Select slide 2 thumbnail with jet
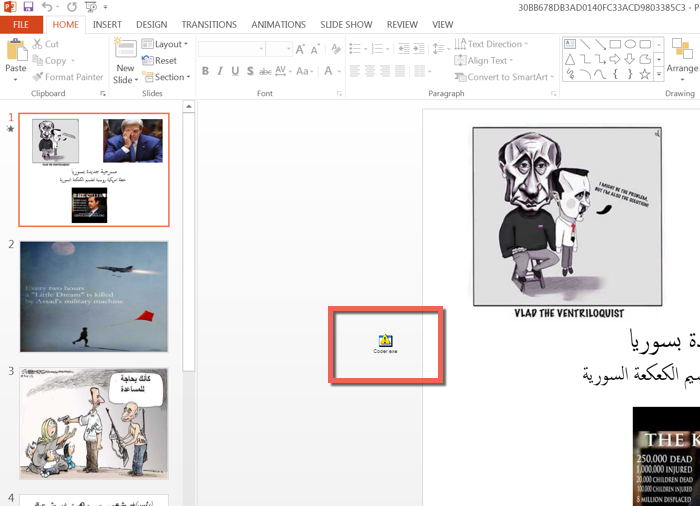Image resolution: width=700 pixels, height=506 pixels. 94,297
